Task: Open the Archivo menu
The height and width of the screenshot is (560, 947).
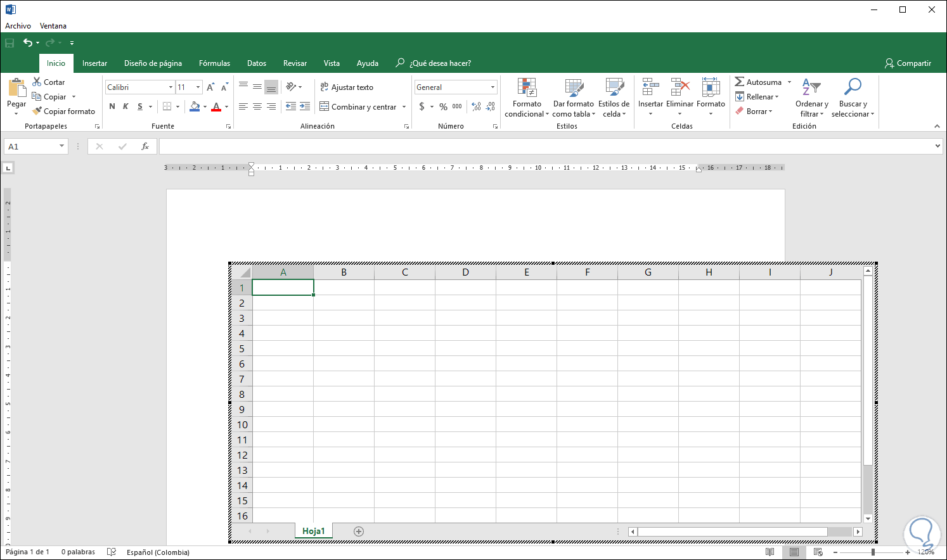Action: click(x=18, y=26)
